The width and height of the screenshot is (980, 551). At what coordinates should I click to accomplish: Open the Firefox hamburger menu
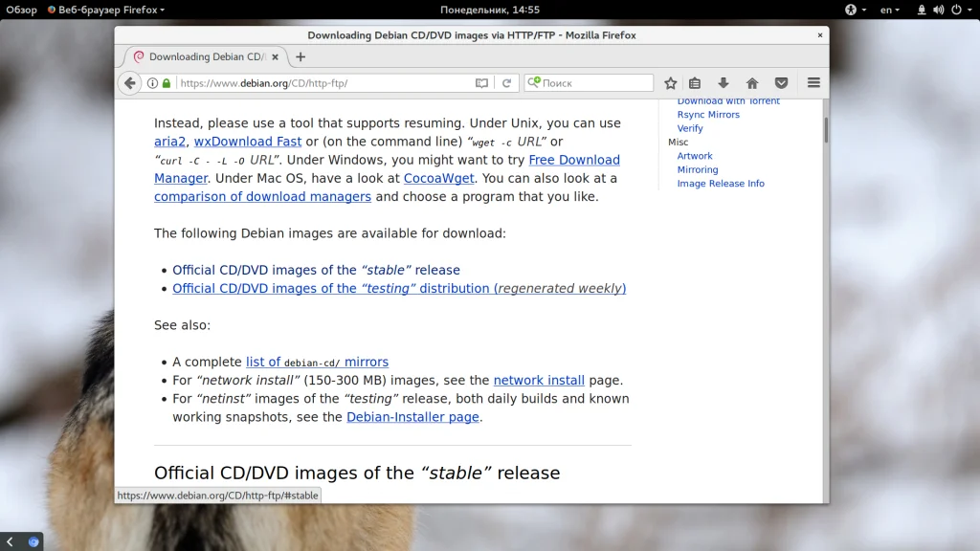pyautogui.click(x=813, y=83)
